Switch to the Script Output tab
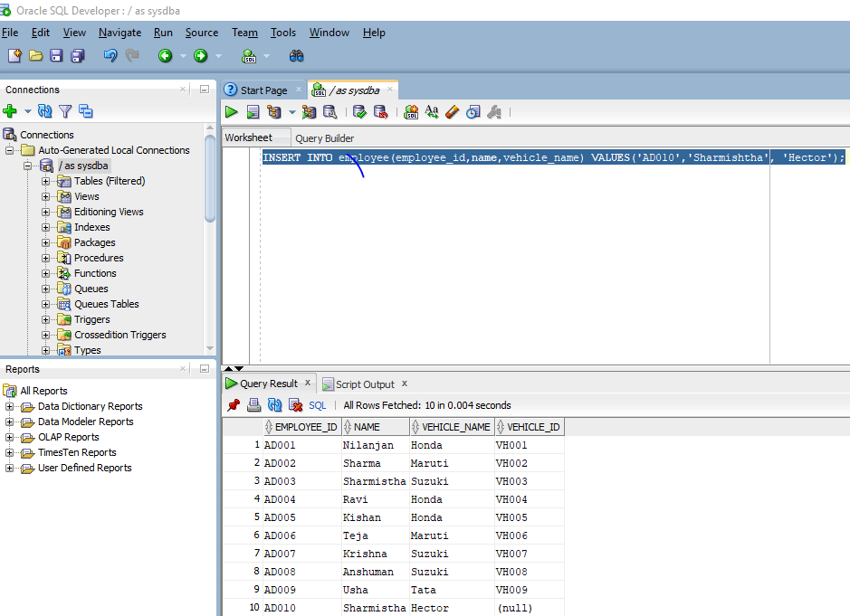The image size is (850, 616). pyautogui.click(x=365, y=384)
